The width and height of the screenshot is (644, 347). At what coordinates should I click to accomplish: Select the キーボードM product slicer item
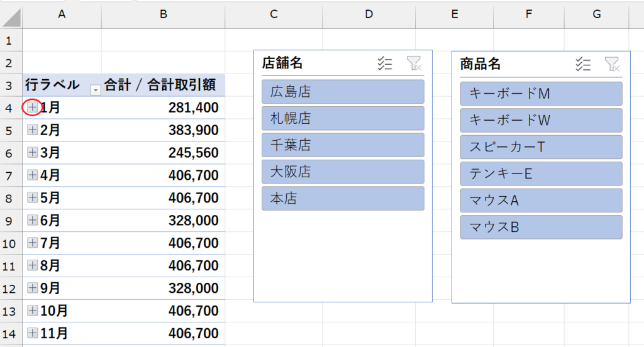pos(541,94)
